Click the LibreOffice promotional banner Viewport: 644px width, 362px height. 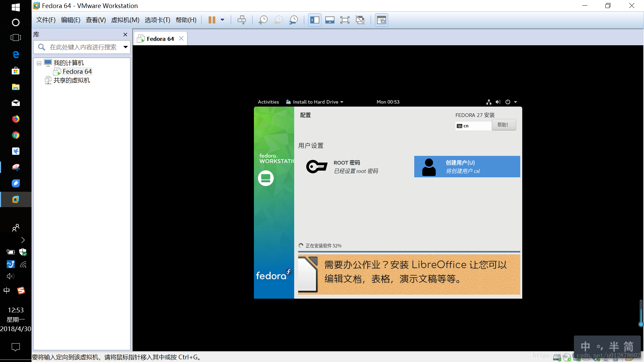[x=409, y=274]
